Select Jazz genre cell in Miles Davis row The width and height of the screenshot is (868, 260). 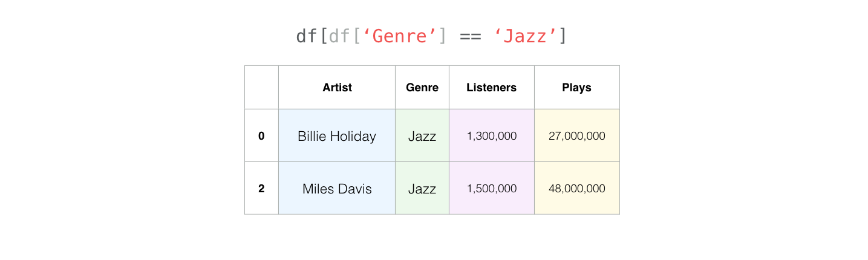422,188
